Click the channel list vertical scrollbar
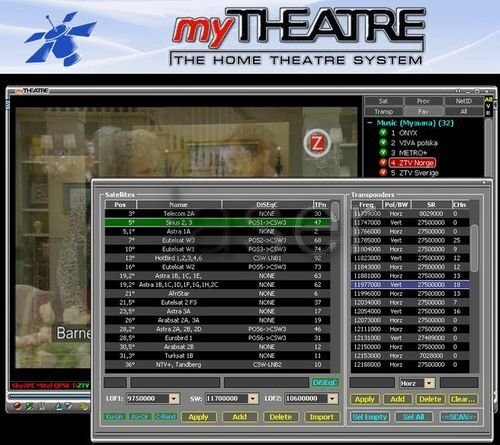This screenshot has width=500, height=445. click(x=489, y=148)
